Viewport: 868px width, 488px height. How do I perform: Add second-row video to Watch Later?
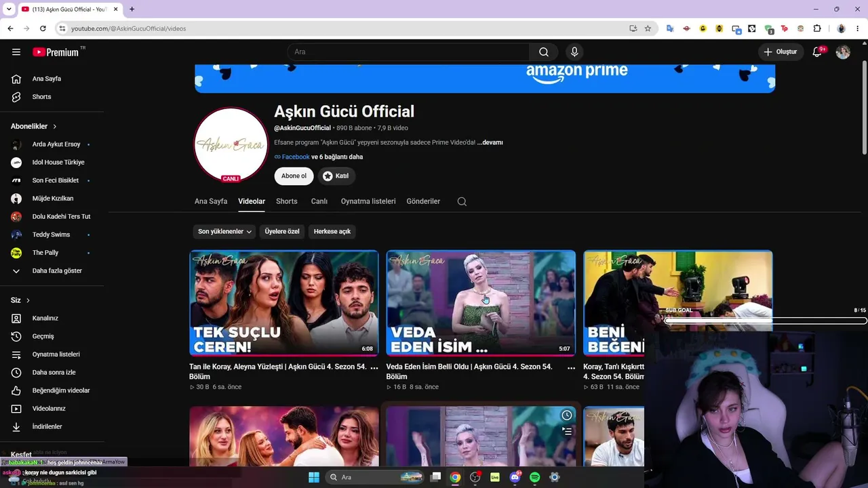pyautogui.click(x=567, y=415)
